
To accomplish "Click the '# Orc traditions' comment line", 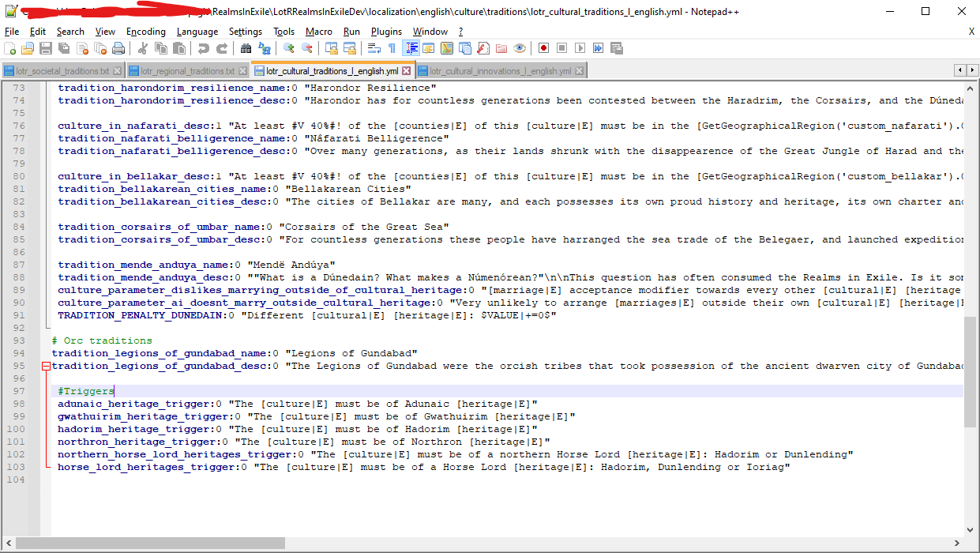I will [x=102, y=340].
